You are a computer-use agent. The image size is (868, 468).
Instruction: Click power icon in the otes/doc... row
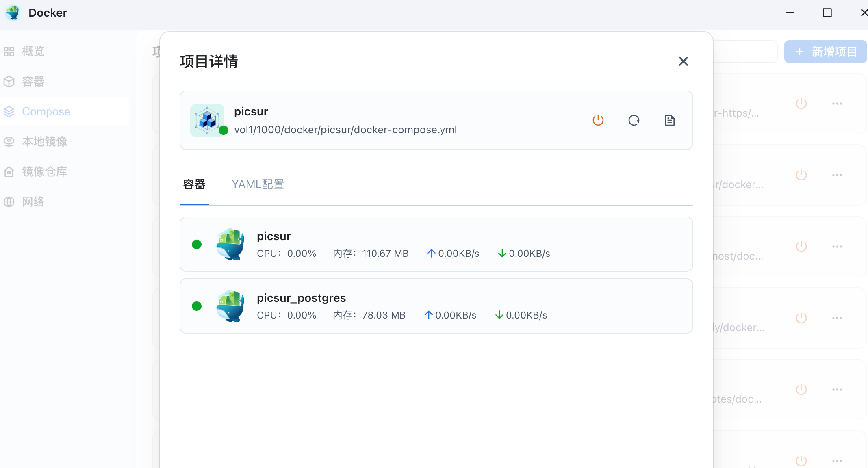coord(801,390)
